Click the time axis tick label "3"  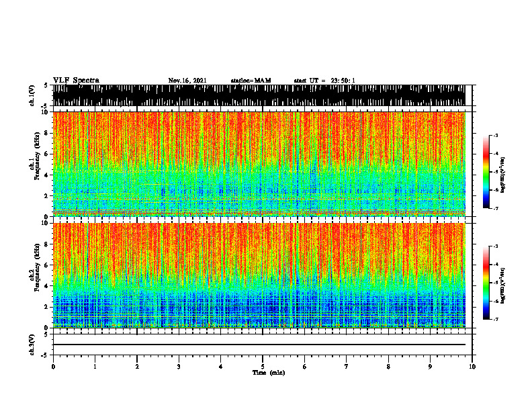(179, 367)
